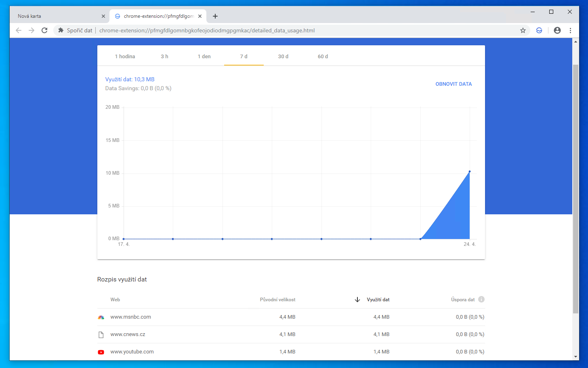Click the Data Savings: 0,0 B text
This screenshot has height=368, width=588.
139,88
